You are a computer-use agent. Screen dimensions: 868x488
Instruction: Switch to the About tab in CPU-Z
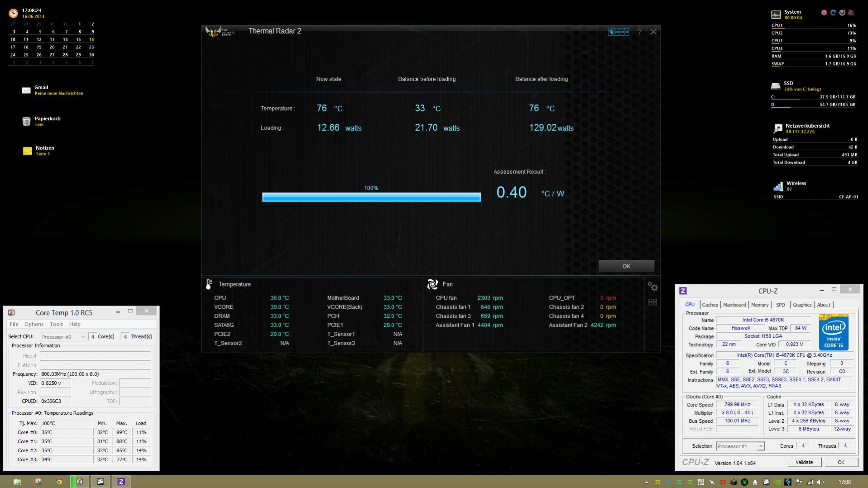tap(823, 305)
